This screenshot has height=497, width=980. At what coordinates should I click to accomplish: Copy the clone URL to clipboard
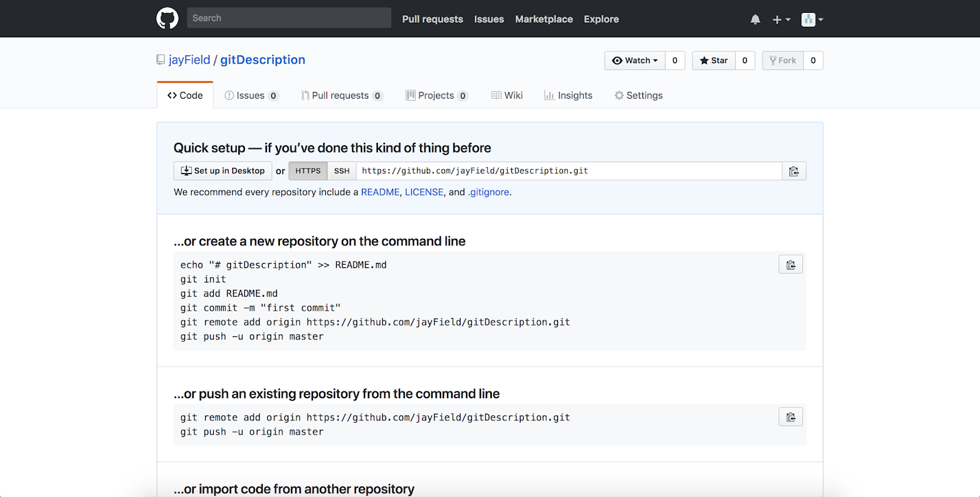point(794,171)
